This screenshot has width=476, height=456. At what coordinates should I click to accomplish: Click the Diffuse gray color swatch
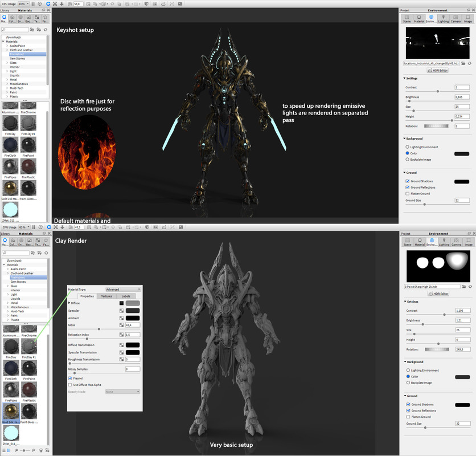[133, 303]
